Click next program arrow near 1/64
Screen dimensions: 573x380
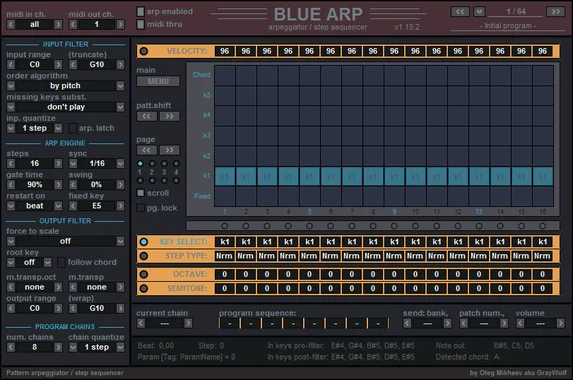555,12
